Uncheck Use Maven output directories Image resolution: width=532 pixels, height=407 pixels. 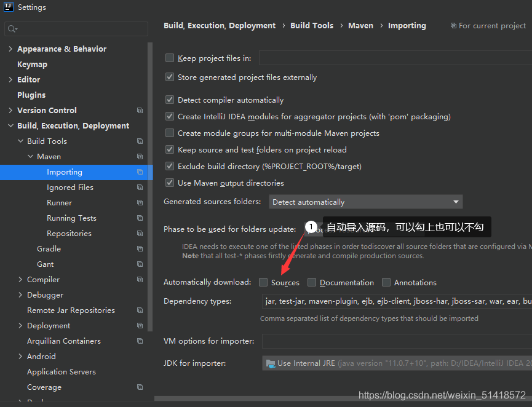pos(170,183)
